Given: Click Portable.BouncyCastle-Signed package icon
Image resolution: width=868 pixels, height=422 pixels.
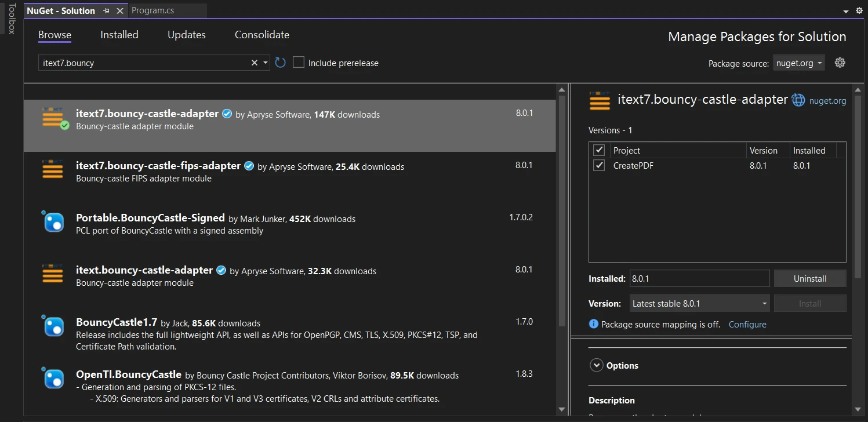Looking at the screenshot, I should point(53,221).
